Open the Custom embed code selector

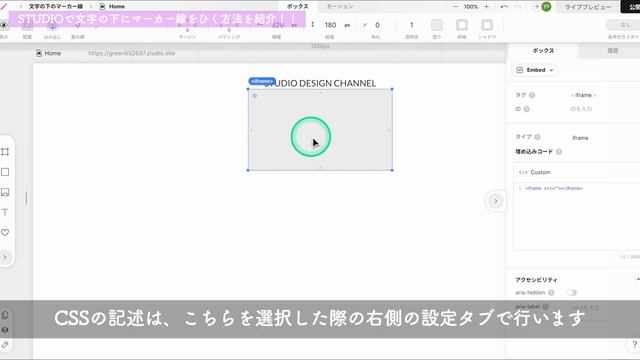tap(576, 172)
